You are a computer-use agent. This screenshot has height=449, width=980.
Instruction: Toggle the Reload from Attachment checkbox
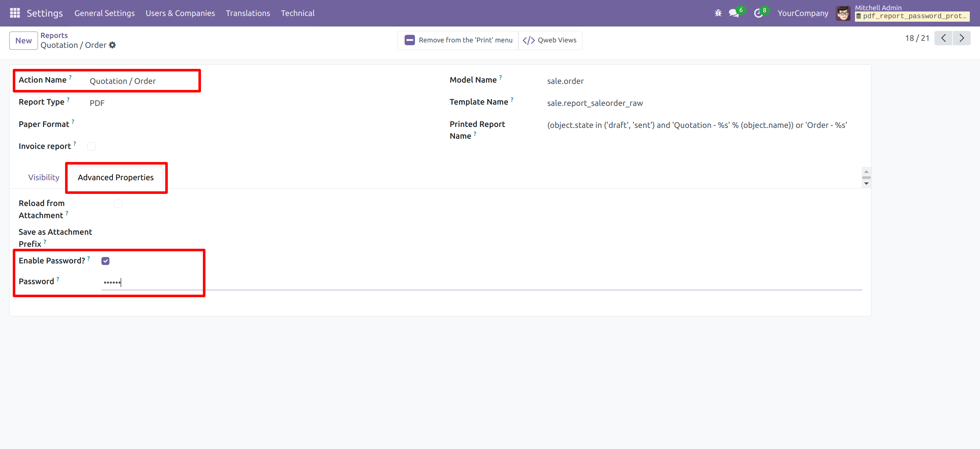click(x=118, y=204)
